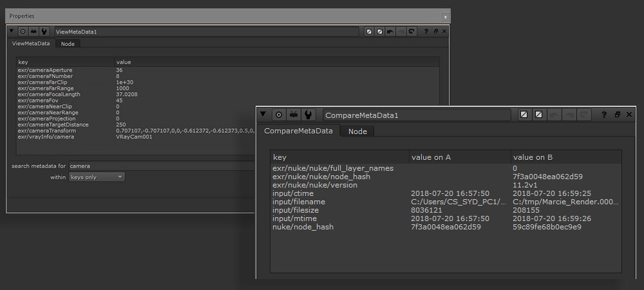
Task: Click the 'value on A' column header
Action: (460, 157)
